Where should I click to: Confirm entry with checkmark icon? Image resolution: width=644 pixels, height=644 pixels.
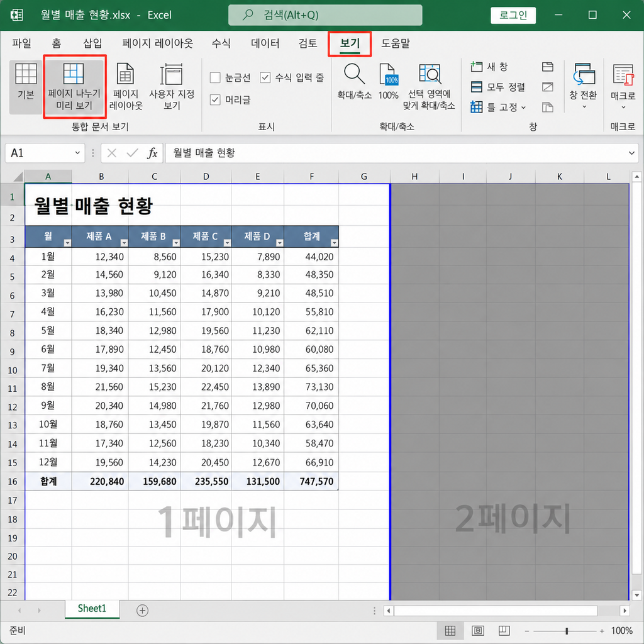pos(132,153)
